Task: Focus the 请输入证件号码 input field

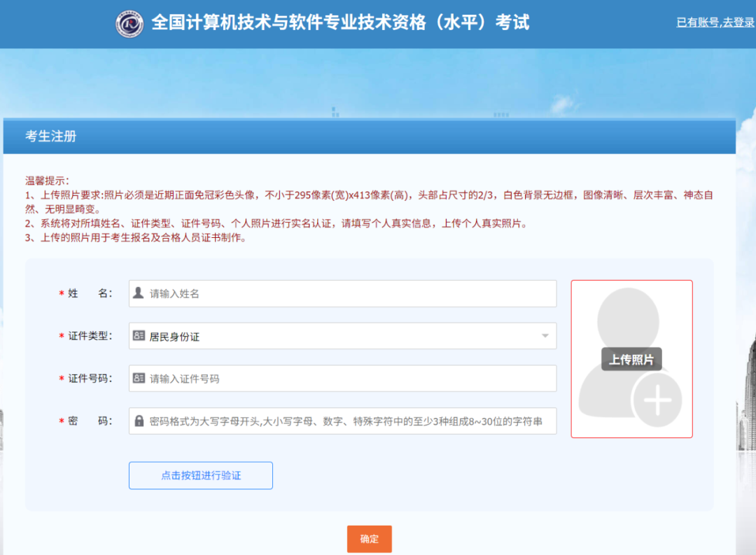Action: click(342, 378)
